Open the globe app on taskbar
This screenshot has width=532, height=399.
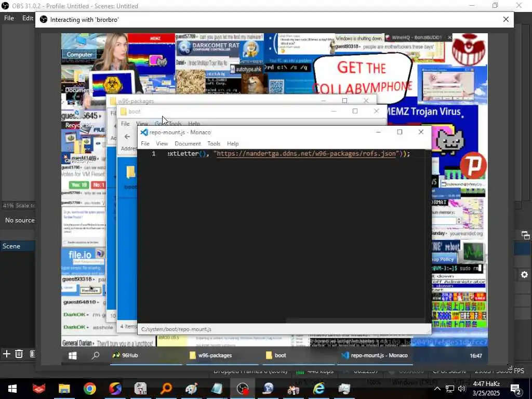click(268, 389)
